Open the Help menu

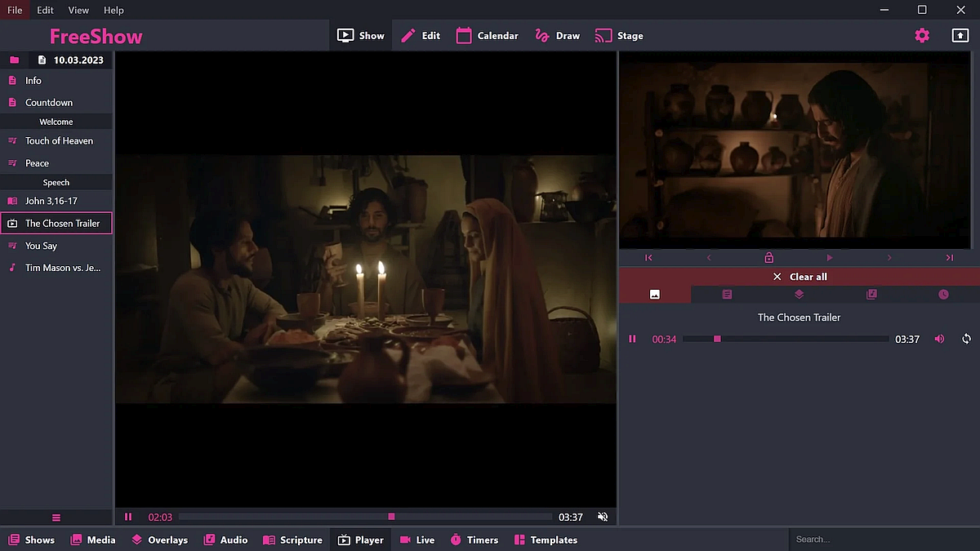(x=114, y=10)
